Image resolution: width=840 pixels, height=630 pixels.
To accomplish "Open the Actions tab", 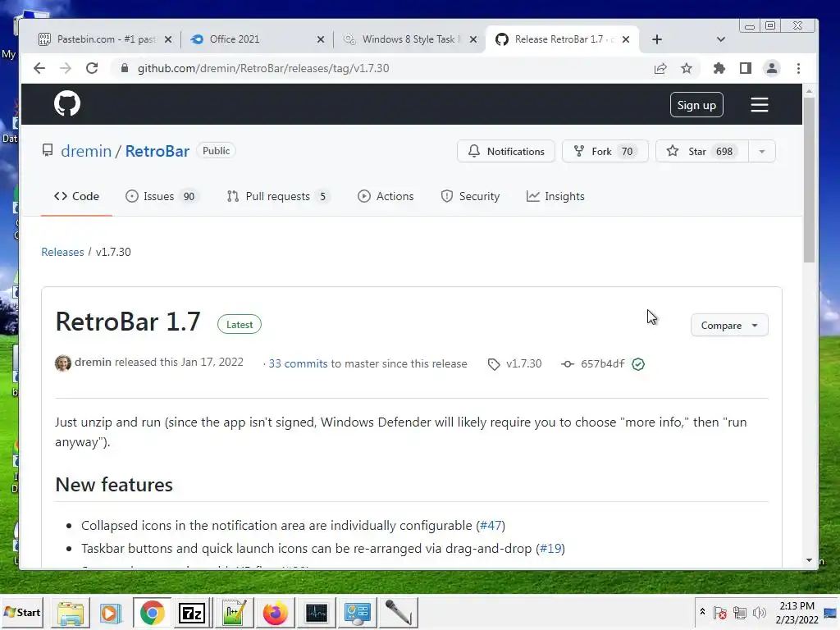I will (x=386, y=197).
